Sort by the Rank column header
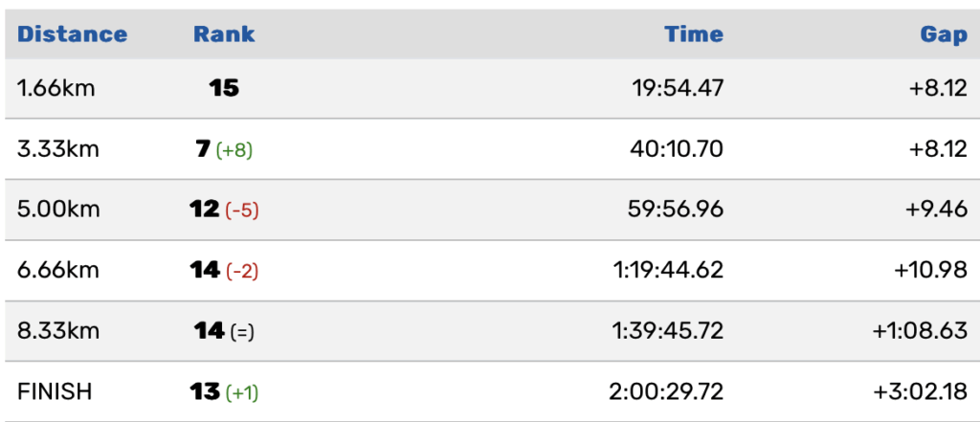 tap(224, 34)
